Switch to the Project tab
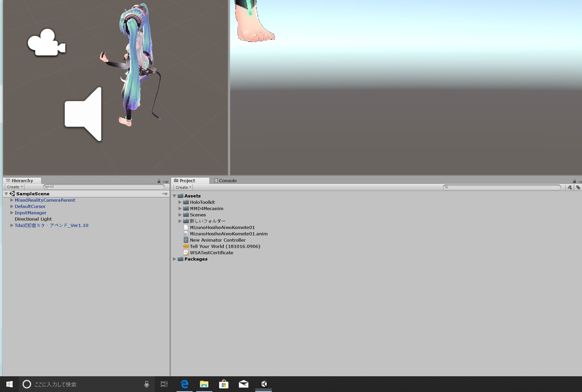This screenshot has height=392, width=582. pos(190,181)
